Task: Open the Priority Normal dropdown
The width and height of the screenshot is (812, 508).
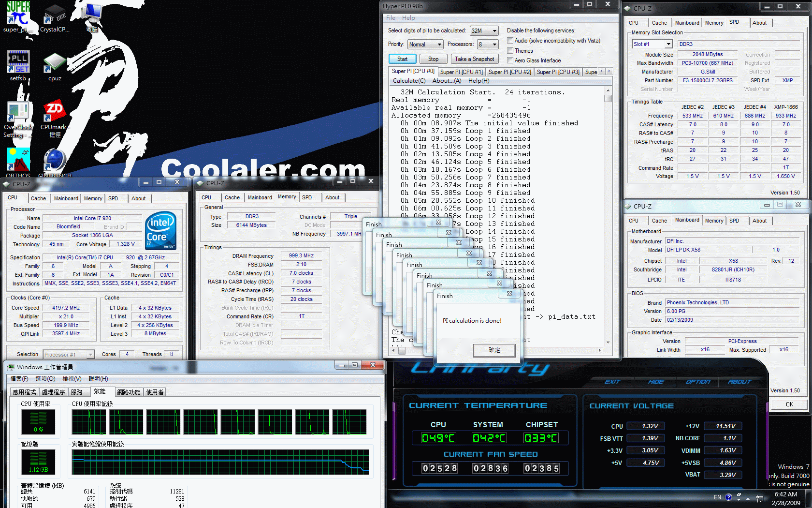Action: 425,44
